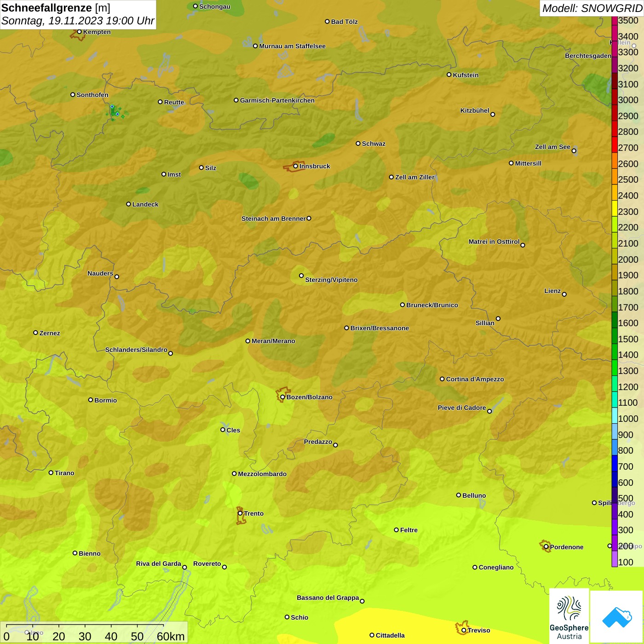Click the Cortina d'Ampezzo label
Screen dimensions: 644x644
(x=475, y=379)
